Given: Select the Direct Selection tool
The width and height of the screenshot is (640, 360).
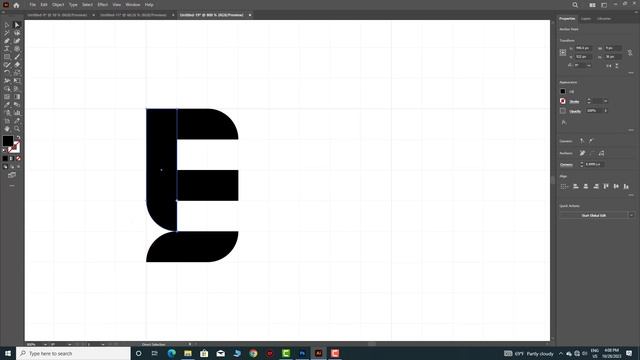Looking at the screenshot, I should point(17,25).
